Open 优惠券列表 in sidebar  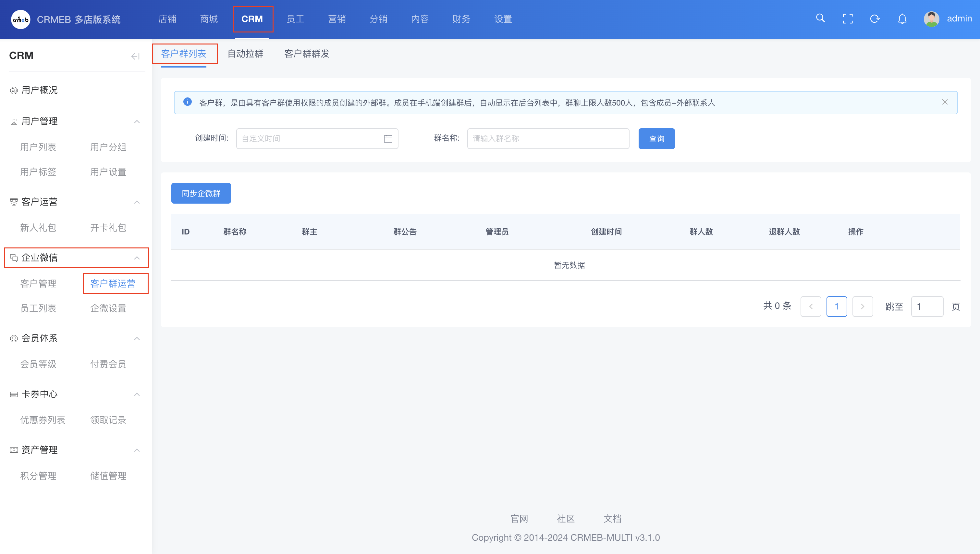point(43,420)
